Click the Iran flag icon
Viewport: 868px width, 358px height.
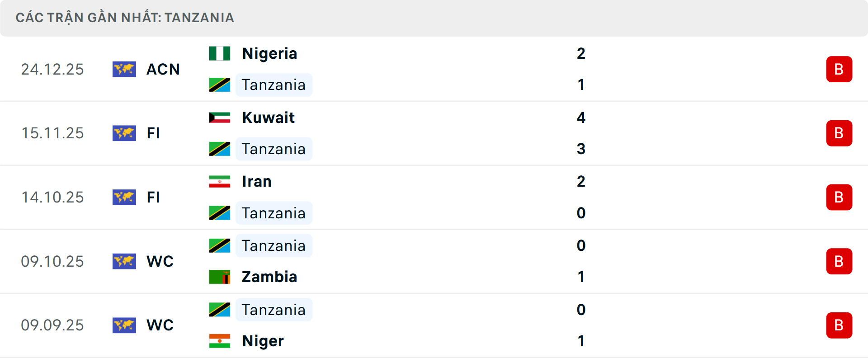220,181
